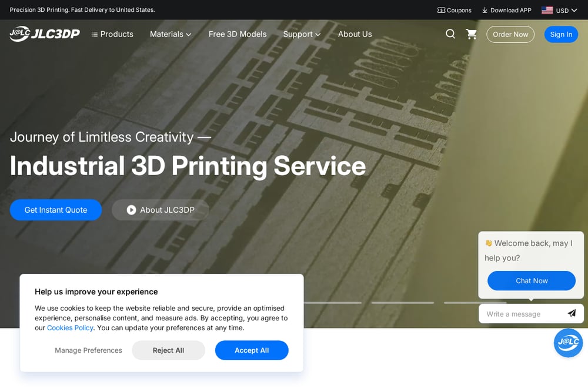Select the third carousel slide indicator bar
This screenshot has width=588, height=392.
(x=402, y=303)
